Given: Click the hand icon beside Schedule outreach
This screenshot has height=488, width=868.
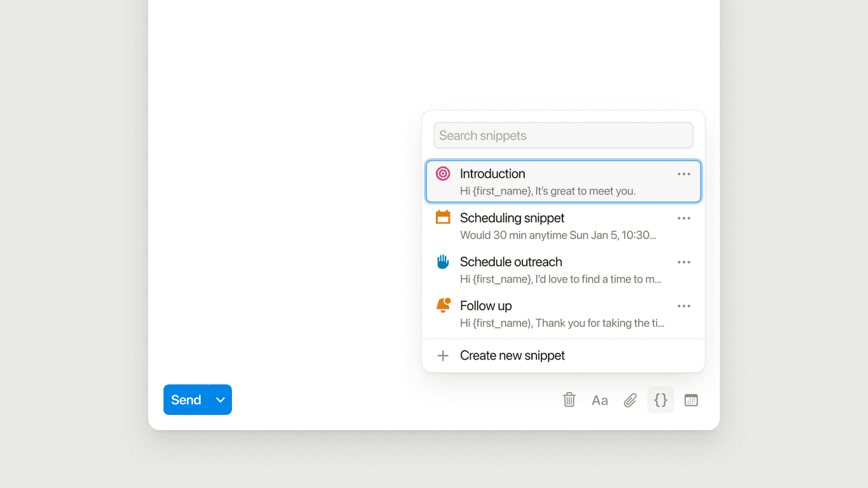Looking at the screenshot, I should [442, 261].
